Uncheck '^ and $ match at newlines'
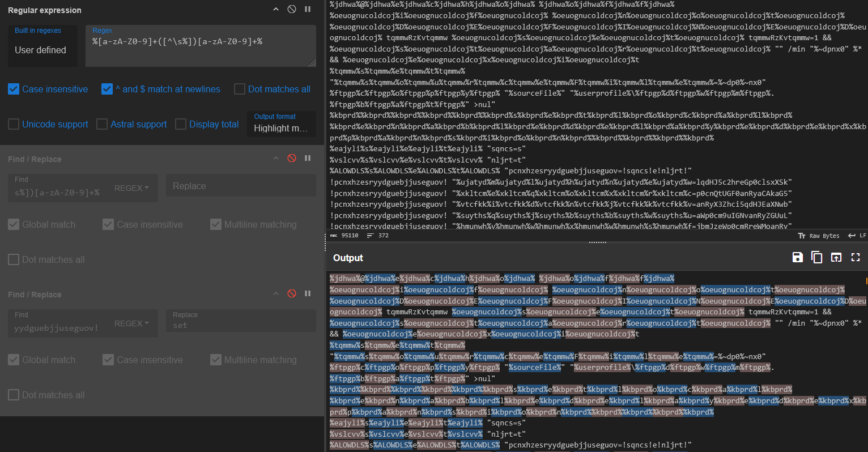This screenshot has width=868, height=452. point(107,89)
